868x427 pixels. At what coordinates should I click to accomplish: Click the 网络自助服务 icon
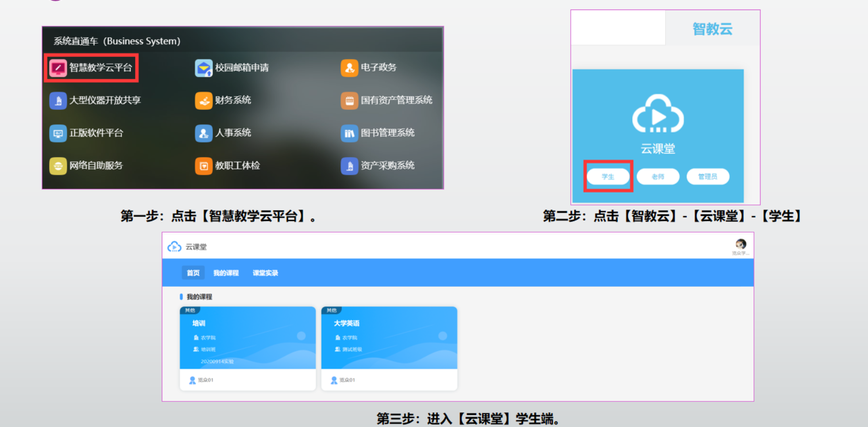click(x=58, y=166)
